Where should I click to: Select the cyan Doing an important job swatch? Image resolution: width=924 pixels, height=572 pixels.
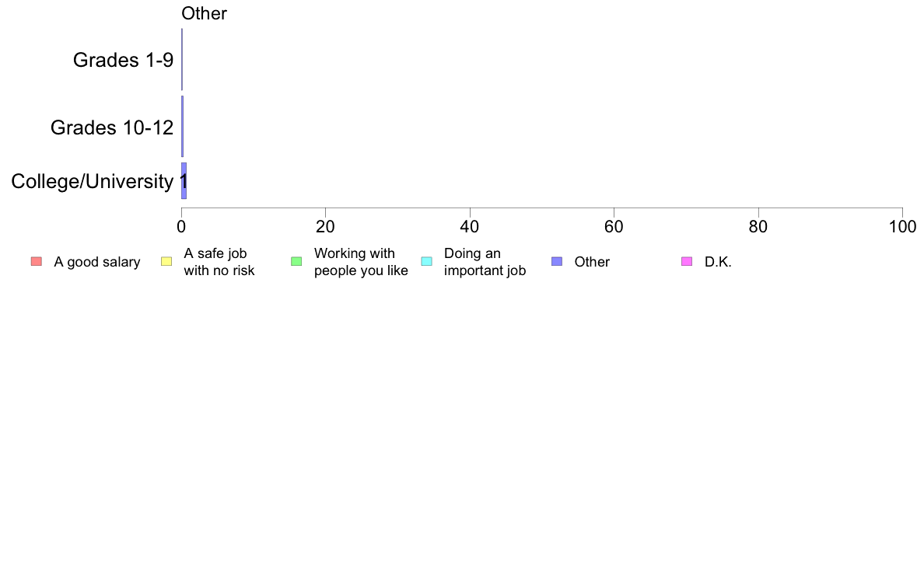[x=427, y=262]
